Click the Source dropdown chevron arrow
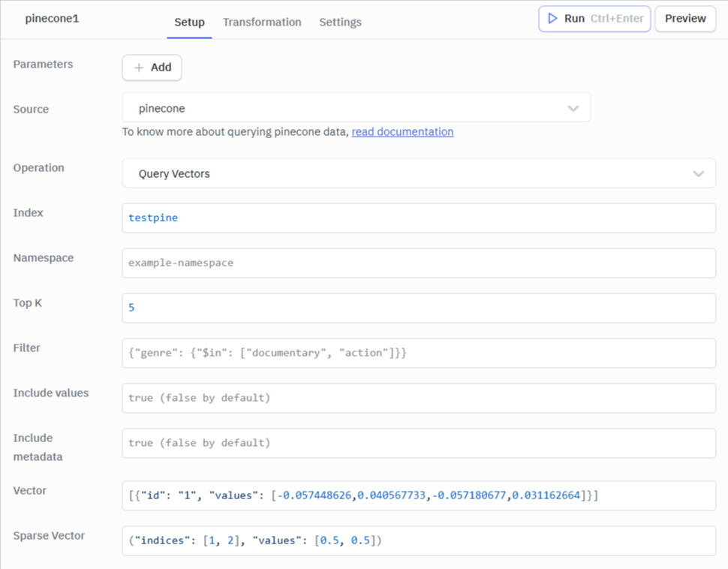728x569 pixels. (x=573, y=108)
